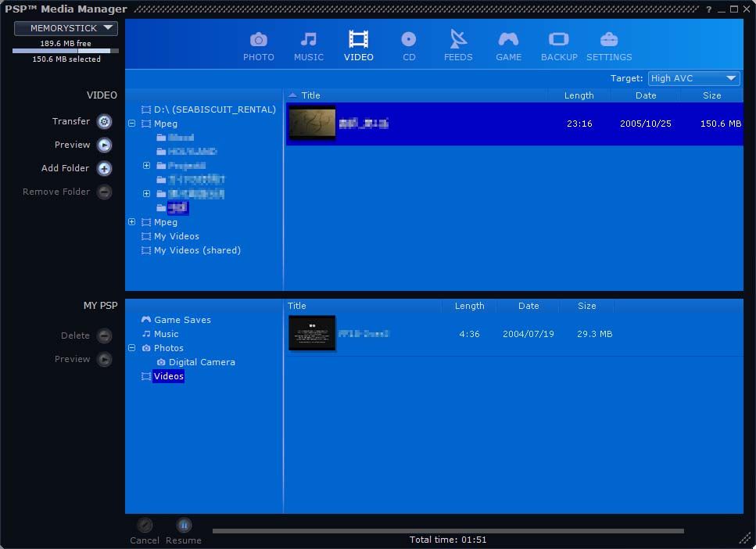
Task: Open Game Saves on My PSP
Action: point(182,320)
